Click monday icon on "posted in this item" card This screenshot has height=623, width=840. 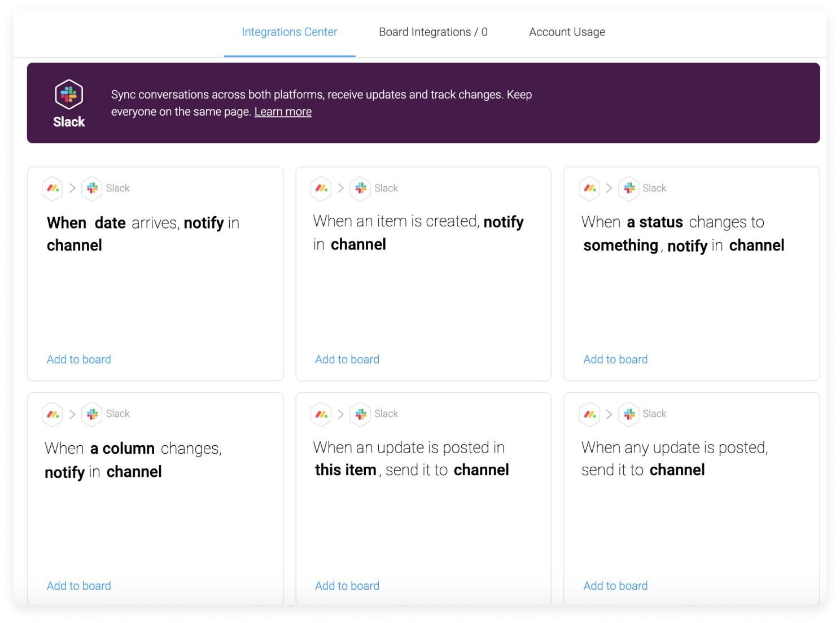(x=321, y=414)
